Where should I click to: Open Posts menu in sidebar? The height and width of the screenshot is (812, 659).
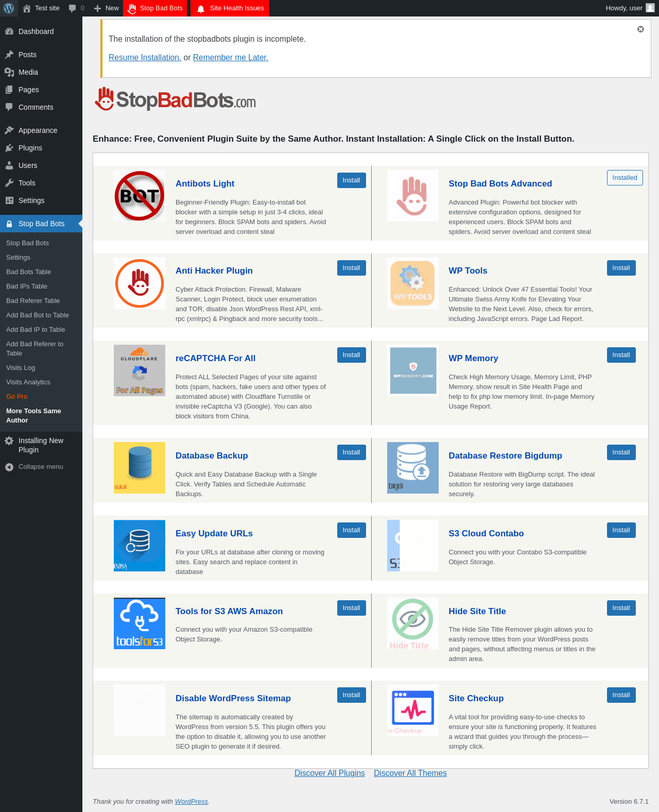(x=41, y=55)
